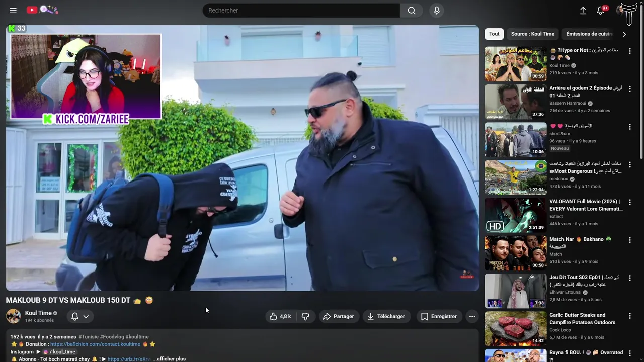Screen dimensions: 644x362
Task: Click the #Foodvlog hashtag
Action: click(112, 337)
